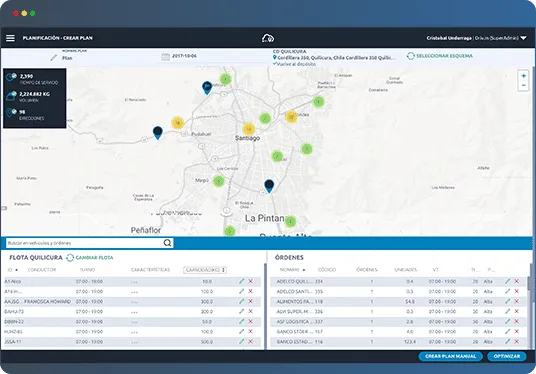Screen dimensions: 536x374
Task: Click the Turno column header
Action: 87,270
